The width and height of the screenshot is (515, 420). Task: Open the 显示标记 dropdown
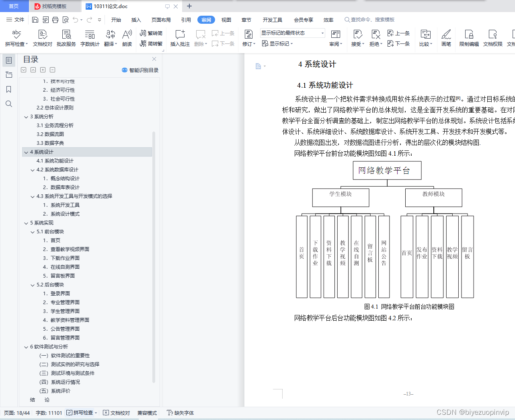(x=278, y=43)
